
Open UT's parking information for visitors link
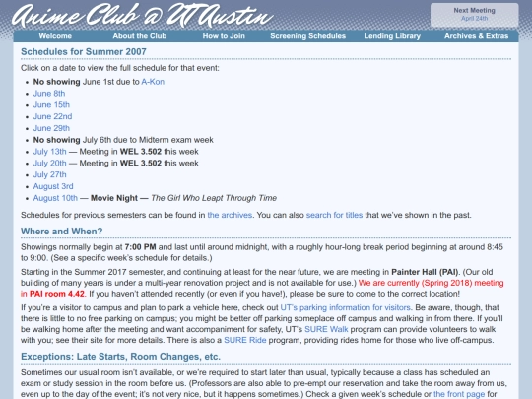[x=346, y=307]
